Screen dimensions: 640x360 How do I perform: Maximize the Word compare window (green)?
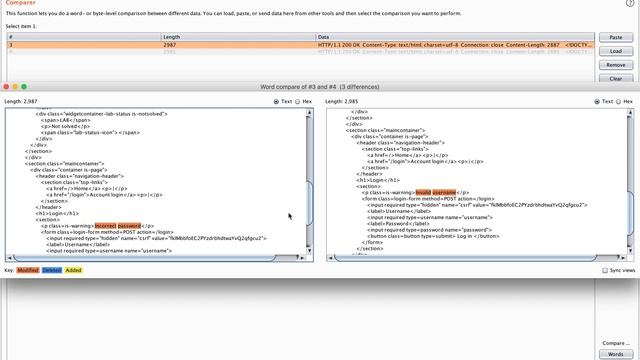click(x=24, y=87)
